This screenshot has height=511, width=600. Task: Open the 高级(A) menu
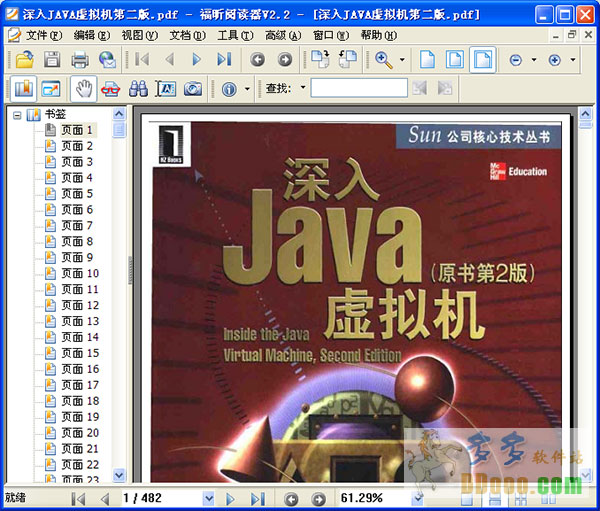point(283,36)
